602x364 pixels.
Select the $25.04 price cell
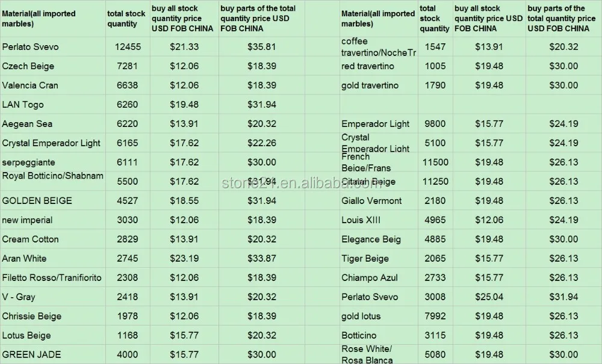tap(489, 297)
